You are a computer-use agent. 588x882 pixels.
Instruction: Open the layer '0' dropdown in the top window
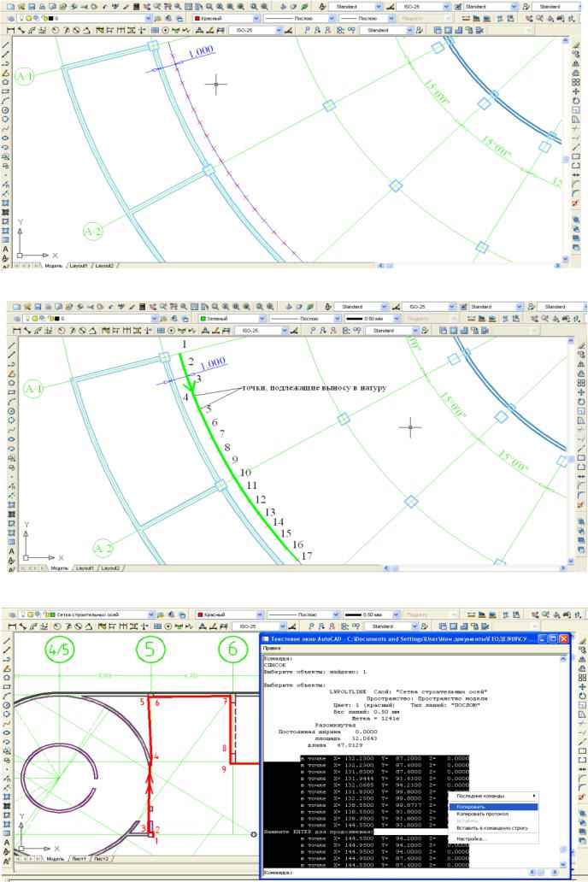tap(149, 18)
